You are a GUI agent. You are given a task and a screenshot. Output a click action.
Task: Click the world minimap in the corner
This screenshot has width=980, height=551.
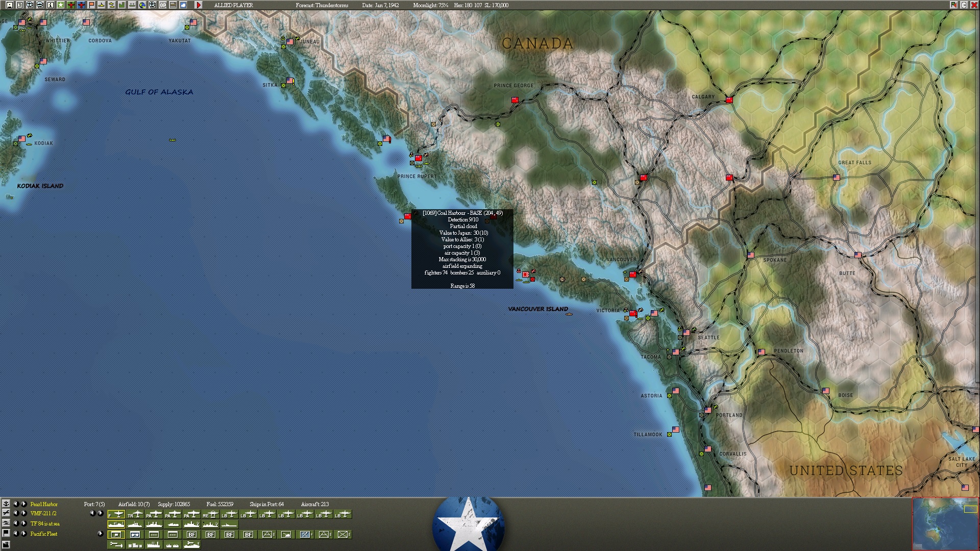(945, 523)
